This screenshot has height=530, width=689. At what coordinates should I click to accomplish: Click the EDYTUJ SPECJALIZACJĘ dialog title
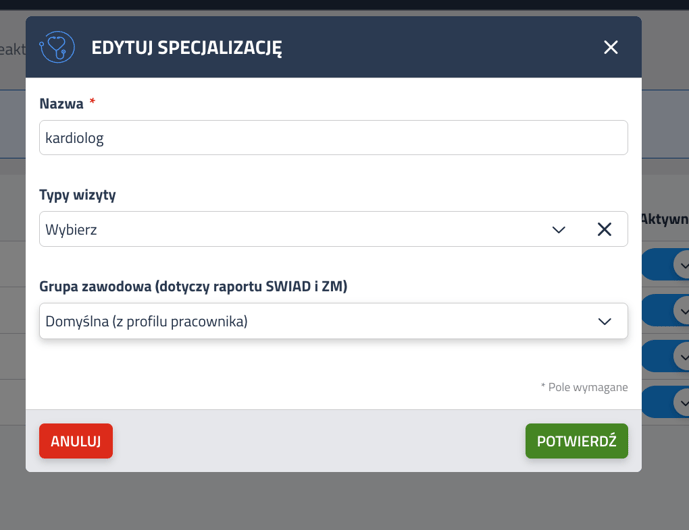click(x=187, y=47)
